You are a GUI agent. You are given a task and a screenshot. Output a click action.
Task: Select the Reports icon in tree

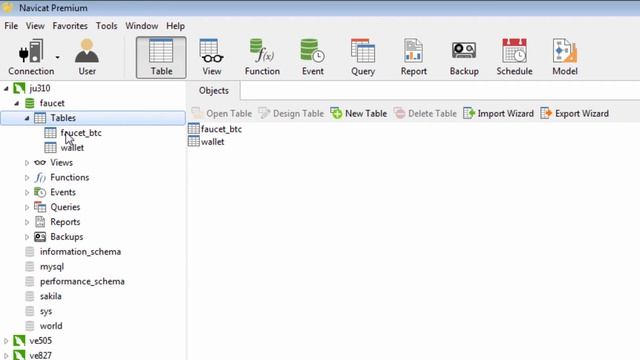tap(40, 222)
